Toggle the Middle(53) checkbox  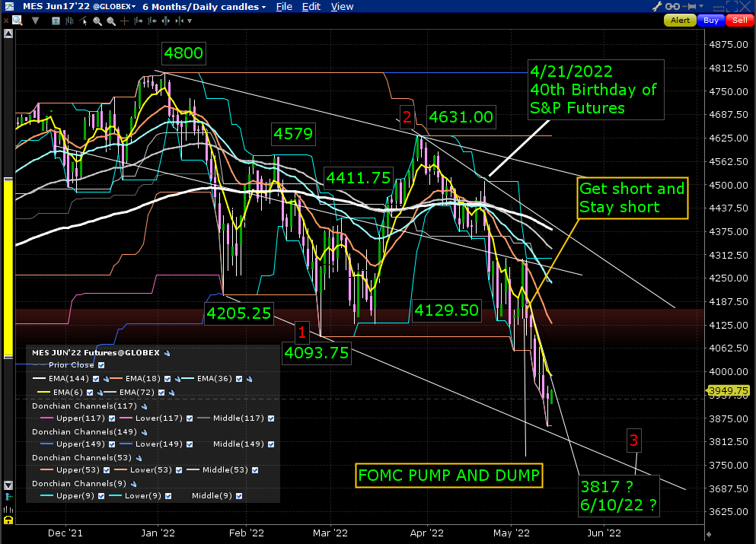pos(255,470)
